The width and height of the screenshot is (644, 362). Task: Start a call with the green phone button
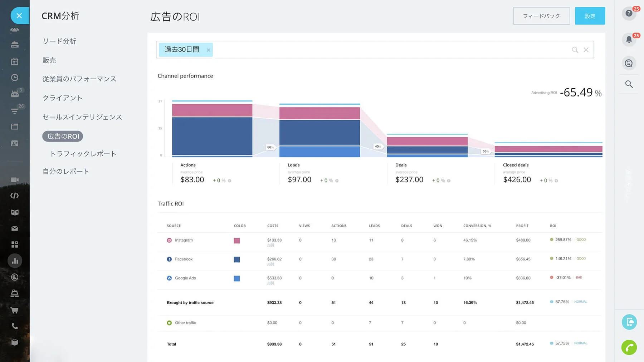[629, 347]
